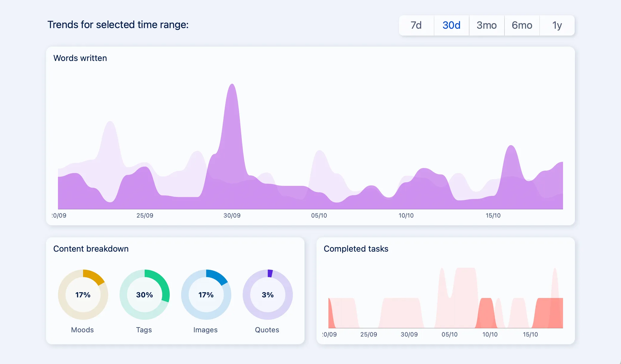Switch to the 7d time range
Viewport: 621px width, 364px height.
(416, 25)
